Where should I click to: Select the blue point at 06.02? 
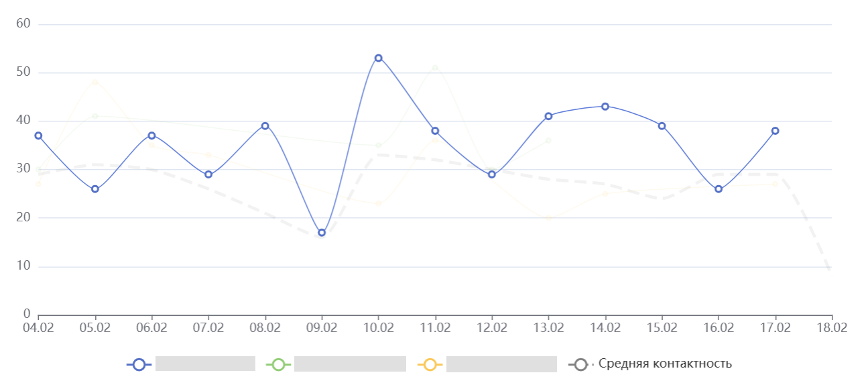[x=152, y=135]
